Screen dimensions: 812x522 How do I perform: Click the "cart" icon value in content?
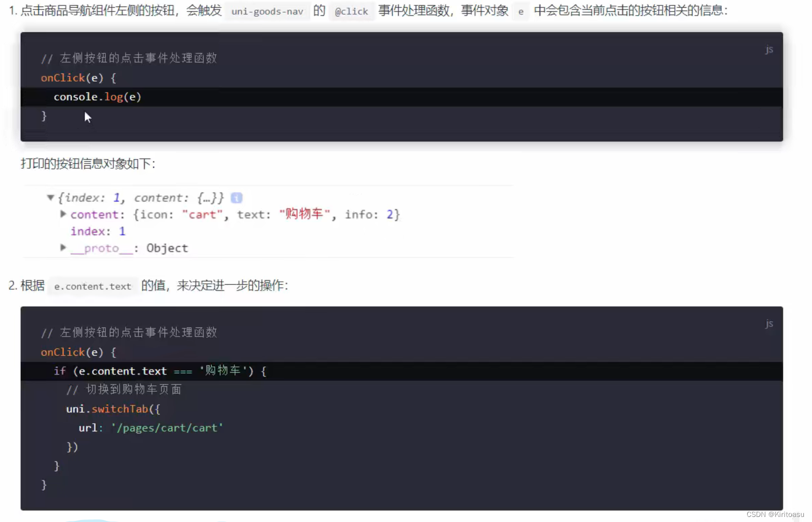pos(202,214)
